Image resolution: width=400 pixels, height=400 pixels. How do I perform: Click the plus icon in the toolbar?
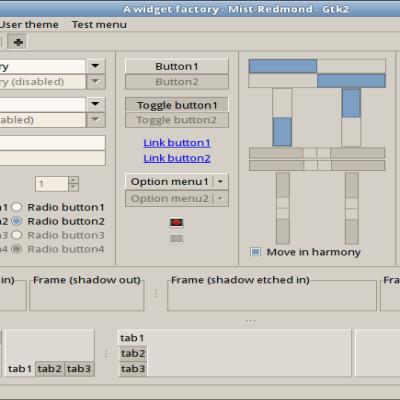[x=18, y=42]
